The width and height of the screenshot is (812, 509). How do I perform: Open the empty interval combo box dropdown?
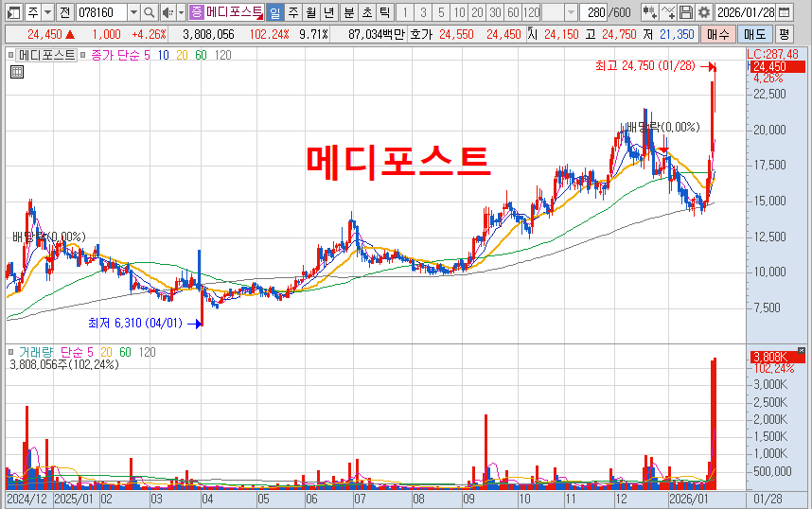[571, 12]
